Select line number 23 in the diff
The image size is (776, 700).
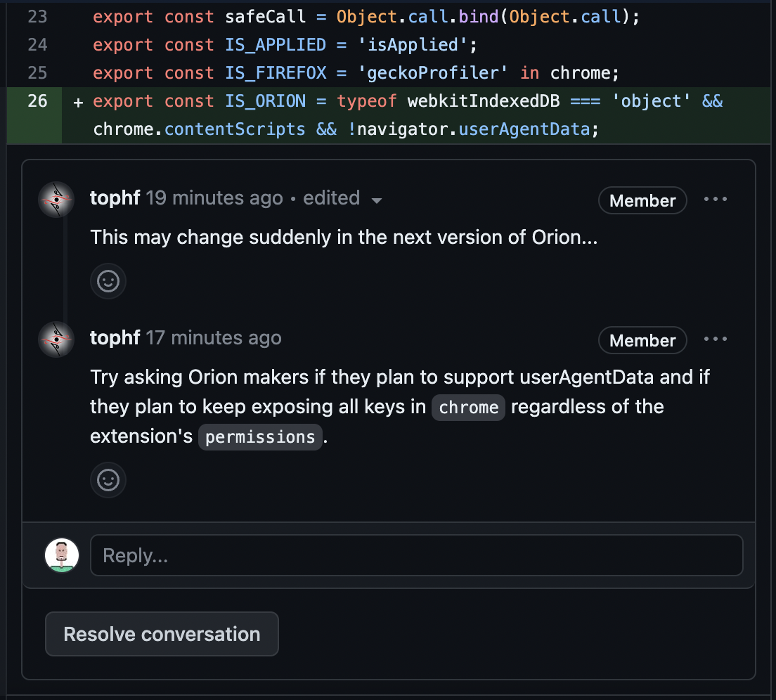pos(37,17)
